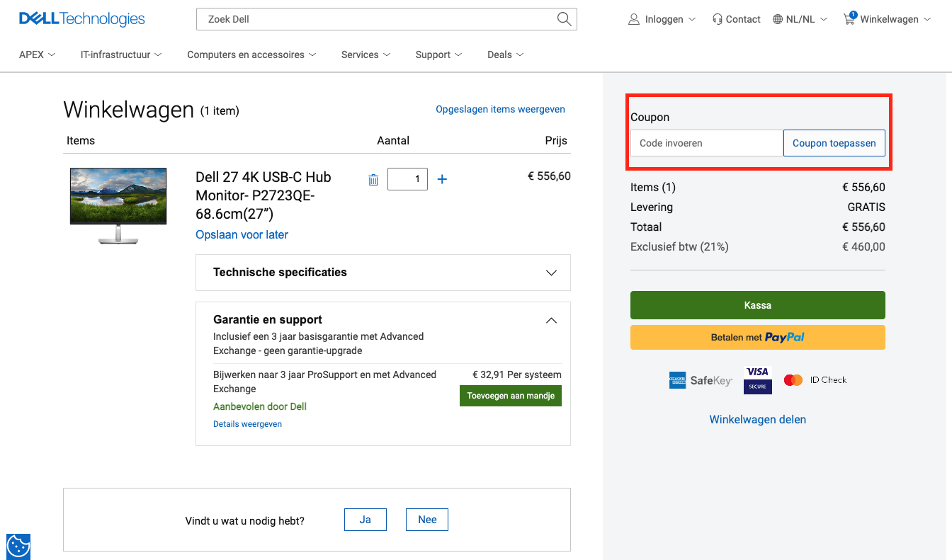Open the IT-infrastructuur menu
The width and height of the screenshot is (952, 560).
coord(121,55)
